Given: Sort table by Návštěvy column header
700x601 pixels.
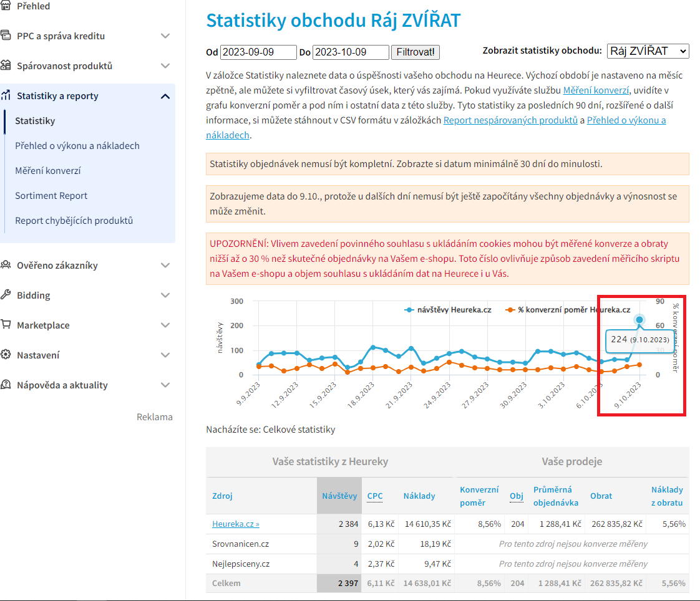Looking at the screenshot, I should [339, 496].
